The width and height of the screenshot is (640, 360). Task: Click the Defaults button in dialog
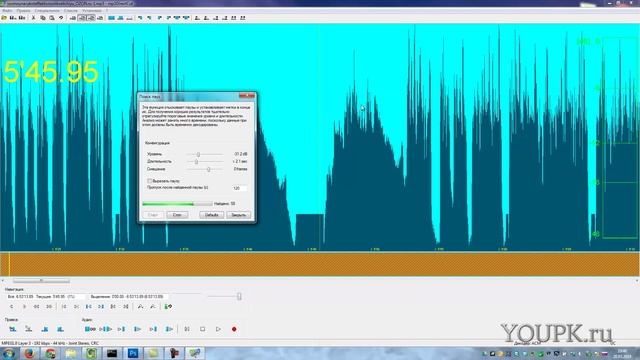(211, 215)
